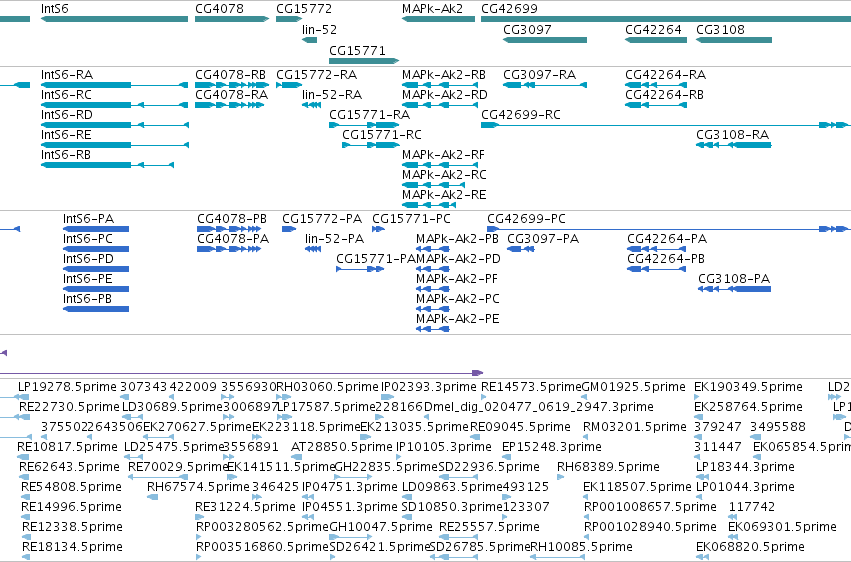Select protein IntS6-PB
Image resolution: width=851 pixels, height=562 pixels.
click(x=96, y=309)
